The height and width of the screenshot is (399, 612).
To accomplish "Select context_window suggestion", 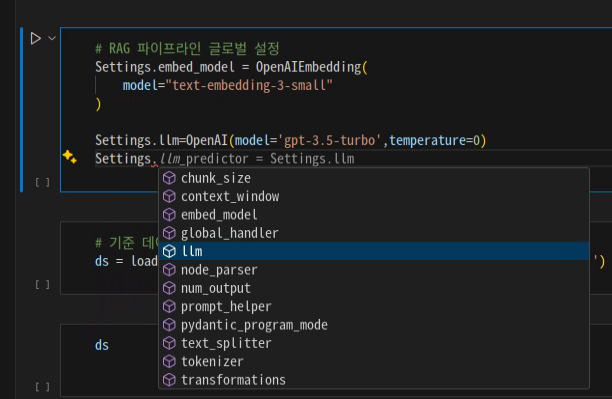I will [374, 196].
